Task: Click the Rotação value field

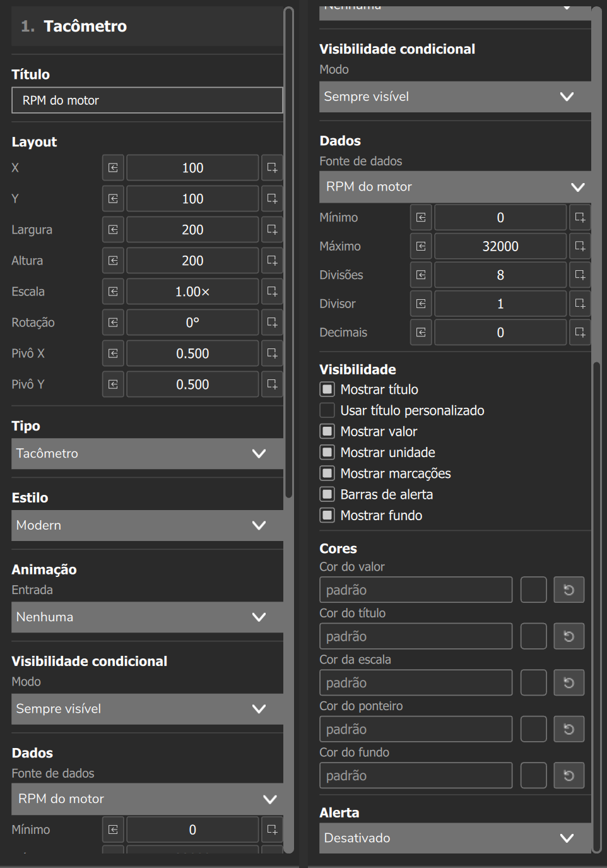Action: (x=192, y=323)
